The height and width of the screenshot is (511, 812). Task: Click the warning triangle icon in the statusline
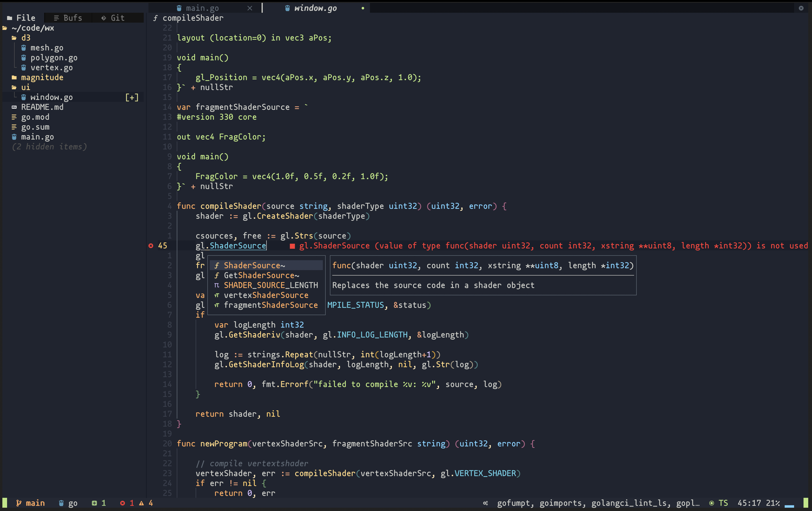pos(142,503)
